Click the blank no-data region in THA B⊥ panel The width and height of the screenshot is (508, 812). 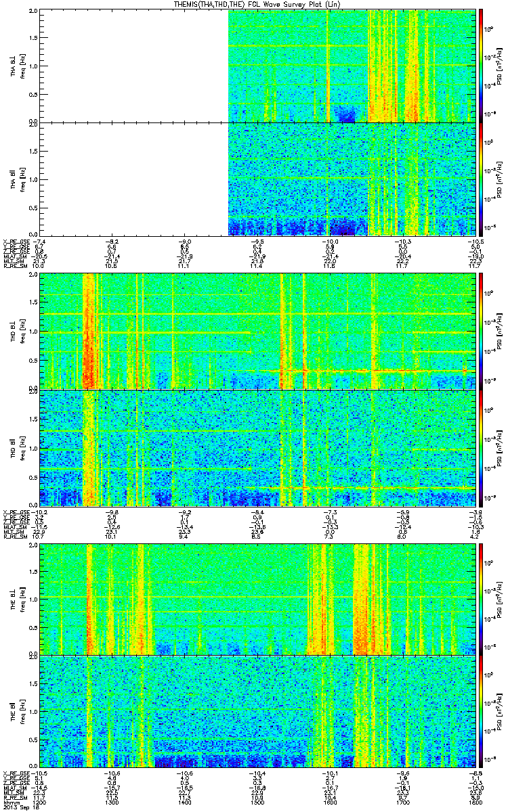click(134, 66)
